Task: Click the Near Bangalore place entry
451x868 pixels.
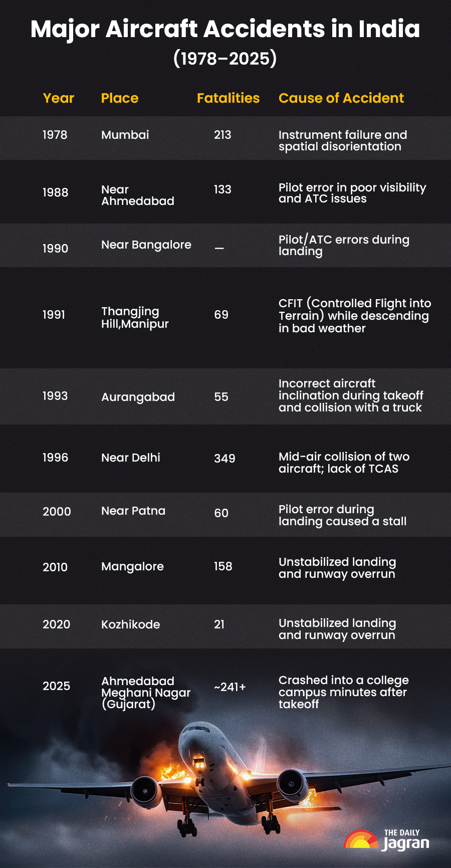Action: (x=146, y=245)
